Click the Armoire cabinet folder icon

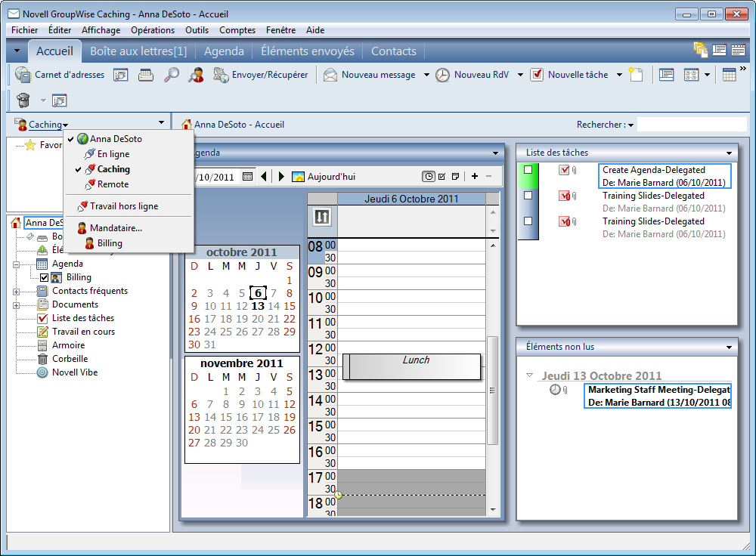click(x=42, y=345)
